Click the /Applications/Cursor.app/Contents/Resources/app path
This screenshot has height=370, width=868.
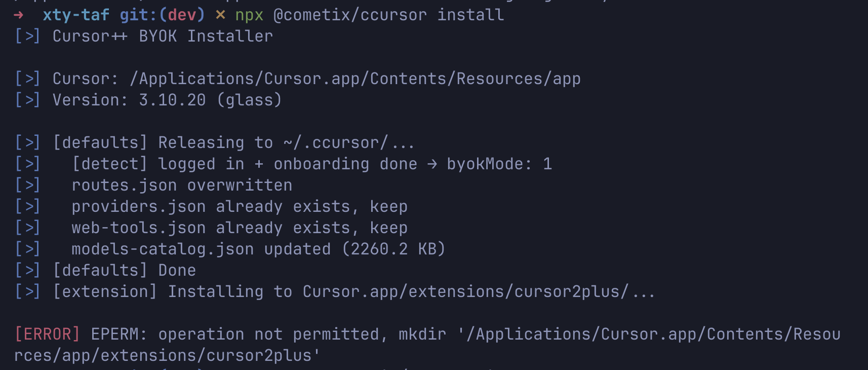coord(355,79)
